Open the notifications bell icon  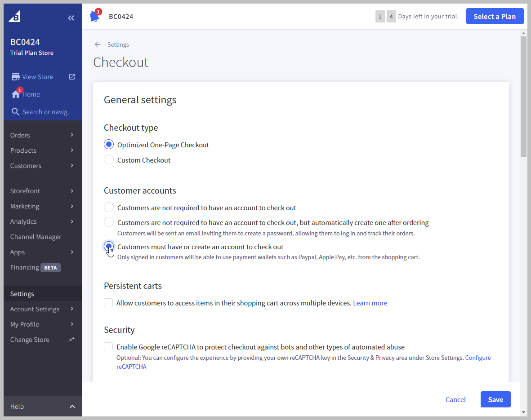pyautogui.click(x=94, y=17)
